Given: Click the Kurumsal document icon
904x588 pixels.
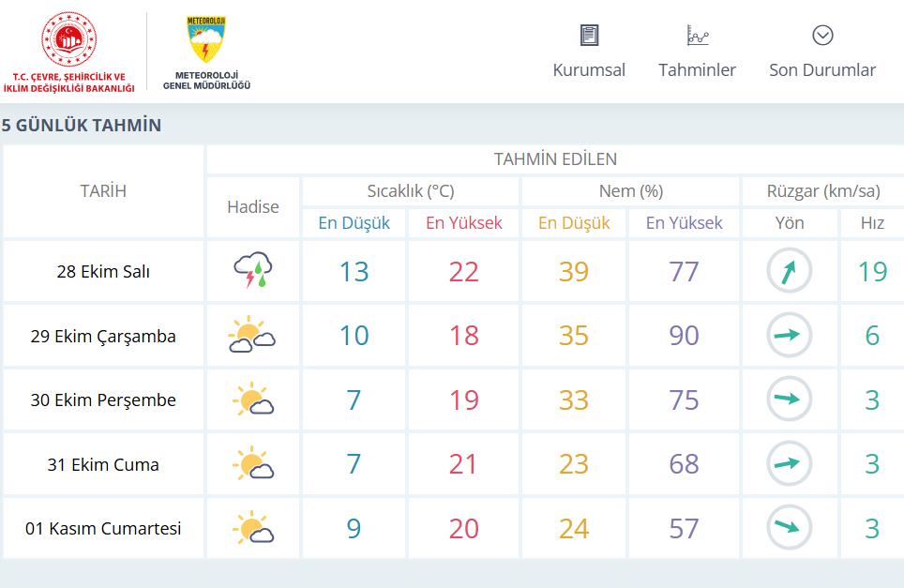Looking at the screenshot, I should (x=589, y=36).
